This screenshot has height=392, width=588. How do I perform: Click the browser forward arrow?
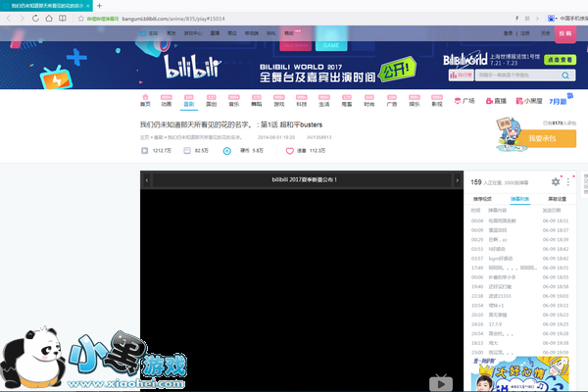point(22,19)
